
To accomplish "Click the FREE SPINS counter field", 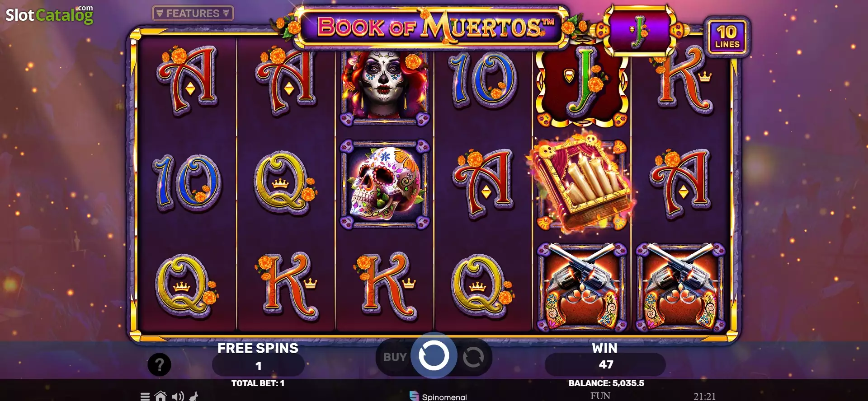I will point(258,365).
